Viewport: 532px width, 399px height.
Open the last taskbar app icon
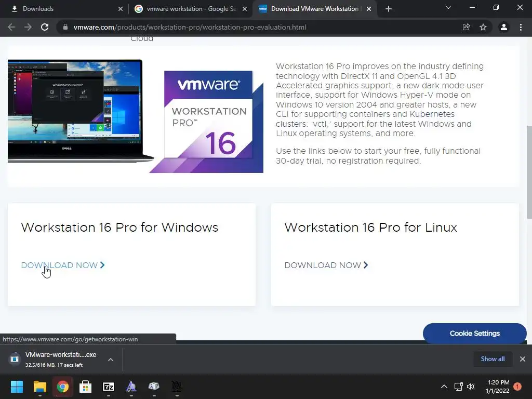pos(177,387)
